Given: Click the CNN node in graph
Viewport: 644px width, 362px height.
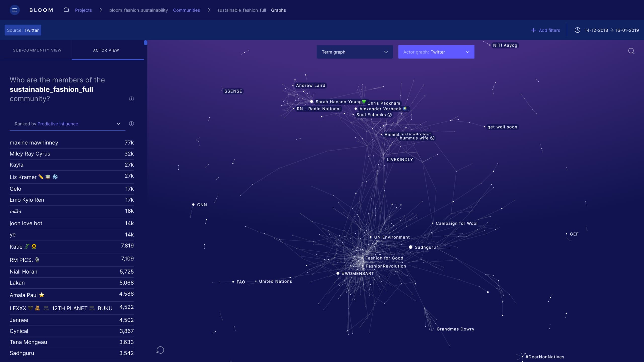Looking at the screenshot, I should click(193, 205).
